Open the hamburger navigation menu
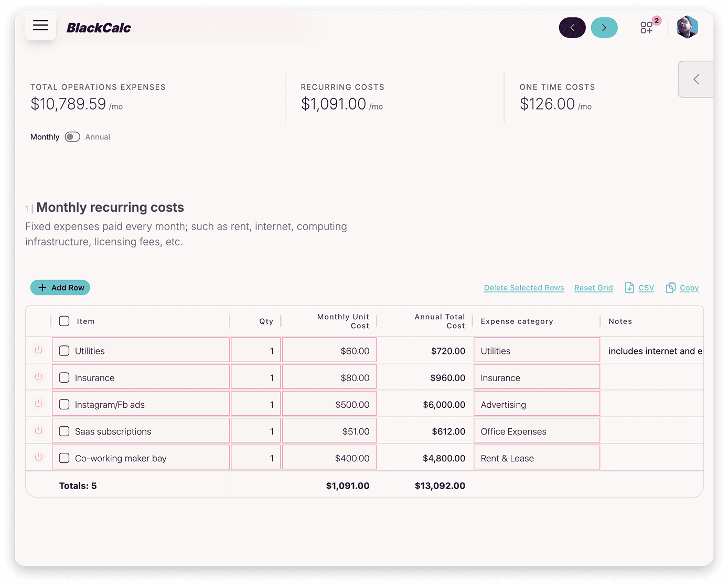The image size is (728, 585). [x=40, y=26]
